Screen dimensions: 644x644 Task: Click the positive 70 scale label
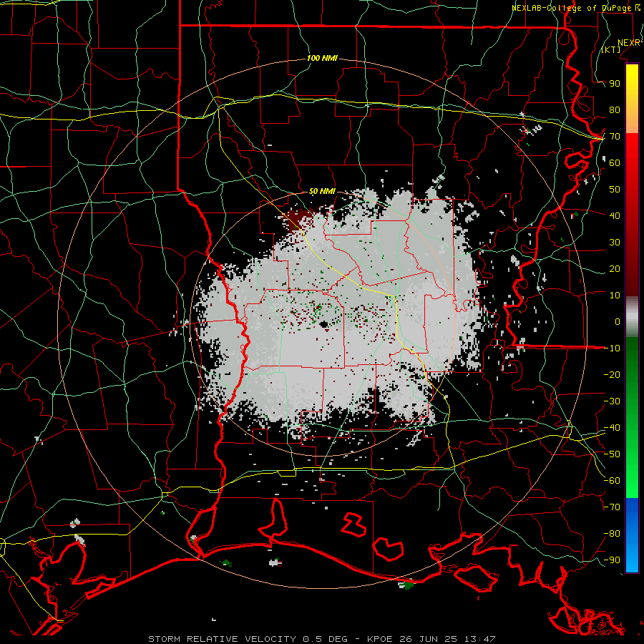coord(615,137)
